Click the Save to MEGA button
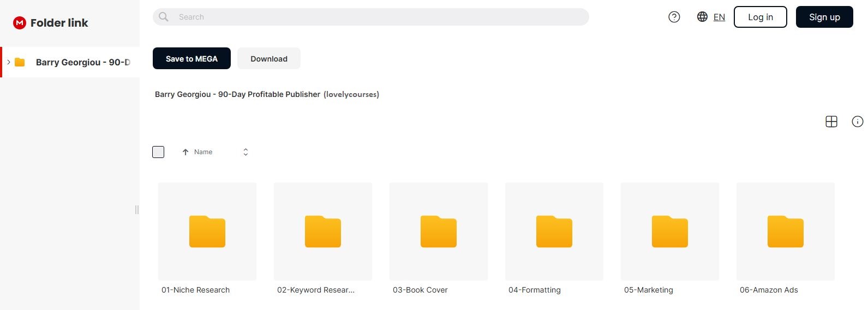This screenshot has width=868, height=310. [191, 58]
